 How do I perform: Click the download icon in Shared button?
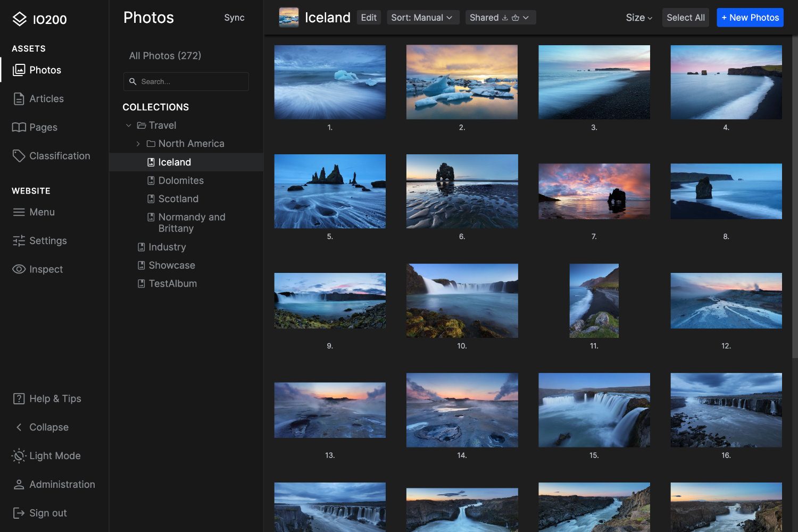(x=505, y=18)
